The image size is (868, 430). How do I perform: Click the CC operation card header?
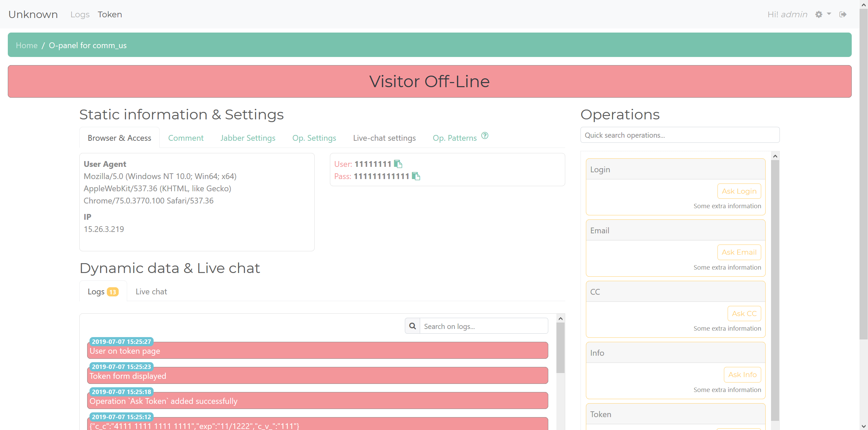[x=675, y=292]
